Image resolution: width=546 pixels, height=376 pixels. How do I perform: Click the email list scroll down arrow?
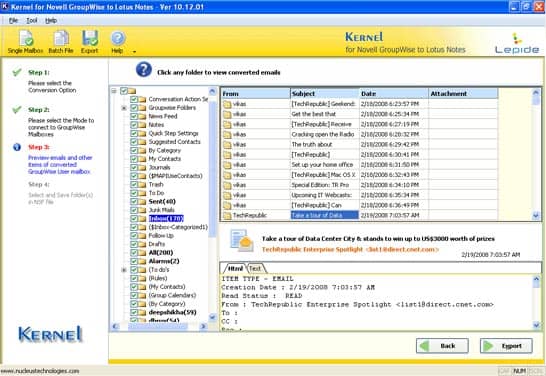[536, 216]
